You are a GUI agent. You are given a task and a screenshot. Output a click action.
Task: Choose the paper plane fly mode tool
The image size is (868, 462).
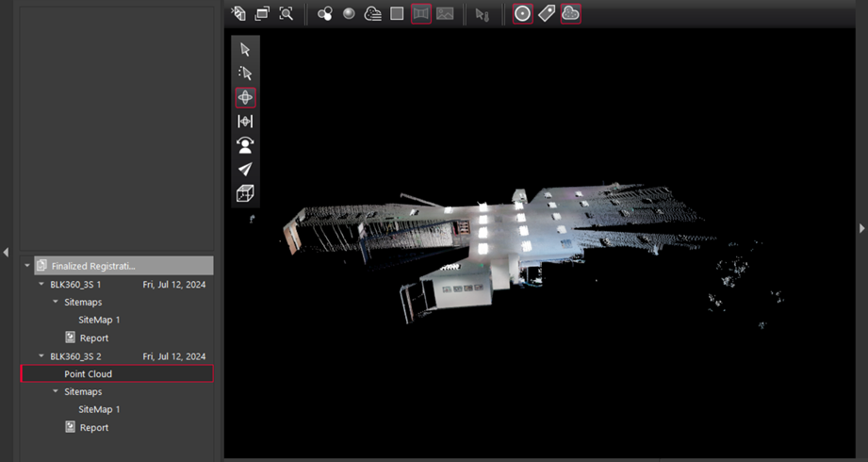[x=245, y=169]
